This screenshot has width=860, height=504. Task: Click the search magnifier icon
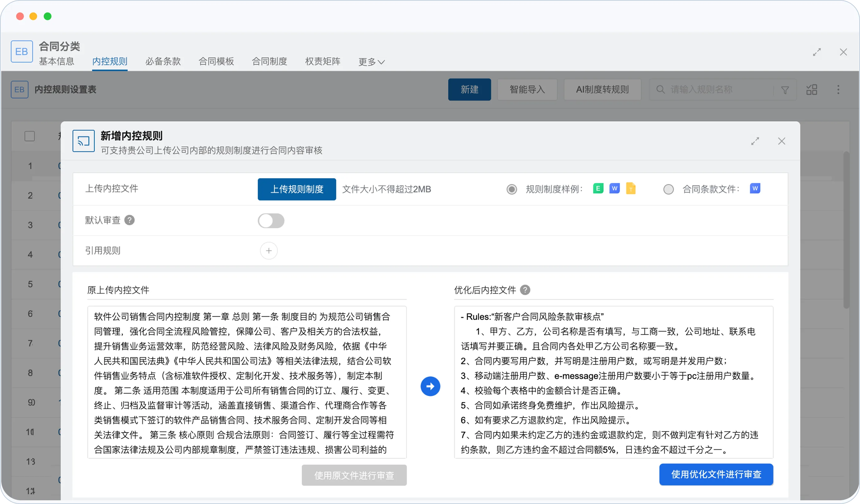(661, 89)
